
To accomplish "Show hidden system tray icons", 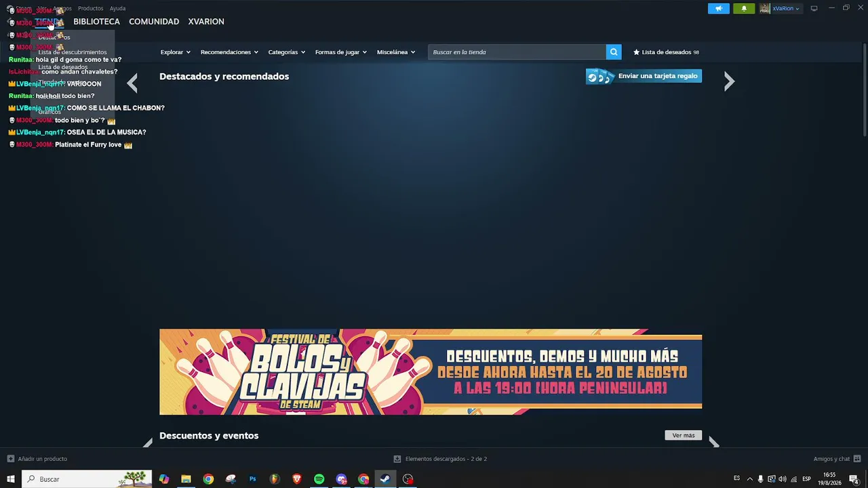I will 749,479.
